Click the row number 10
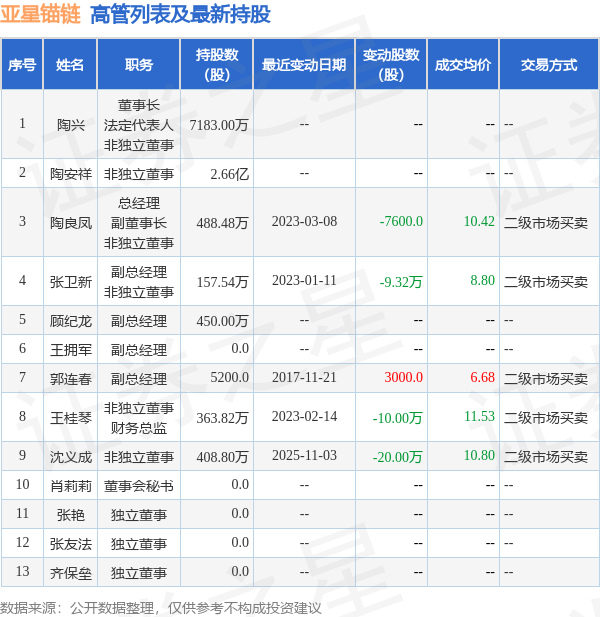The width and height of the screenshot is (600, 617). click(22, 484)
